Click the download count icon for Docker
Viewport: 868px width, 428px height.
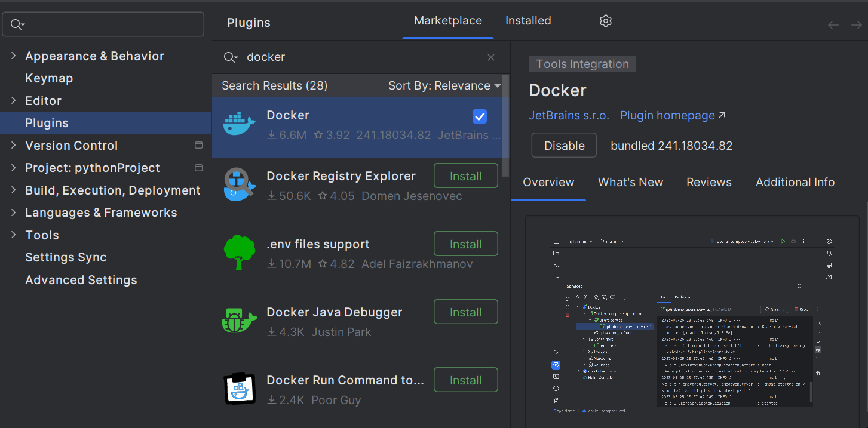coord(272,136)
